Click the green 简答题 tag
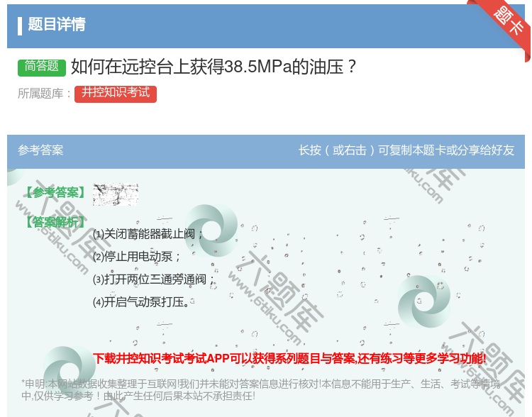The height and width of the screenshot is (417, 532). point(42,67)
